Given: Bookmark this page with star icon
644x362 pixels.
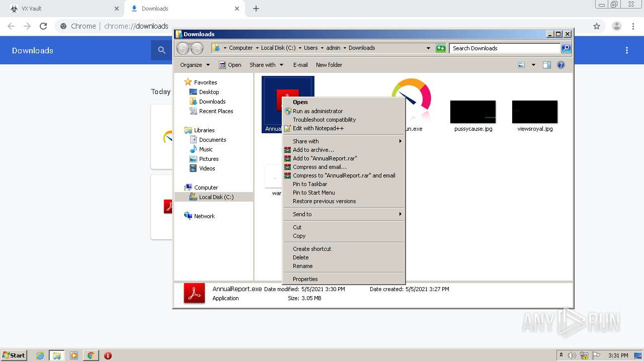Looking at the screenshot, I should [597, 26].
